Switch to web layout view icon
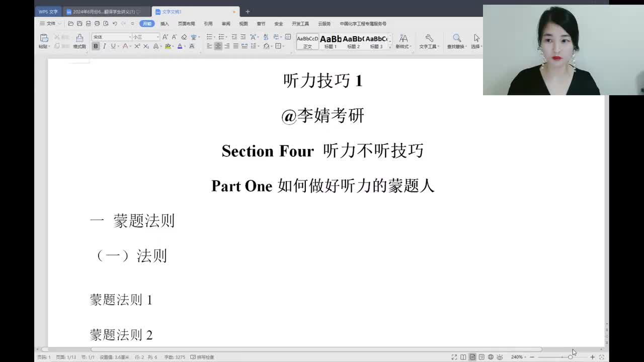 tap(491, 357)
